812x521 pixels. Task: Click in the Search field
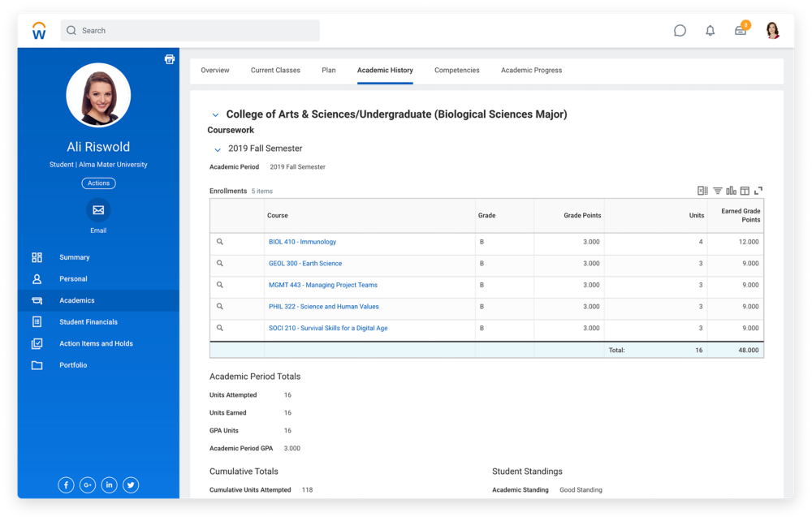(x=195, y=31)
